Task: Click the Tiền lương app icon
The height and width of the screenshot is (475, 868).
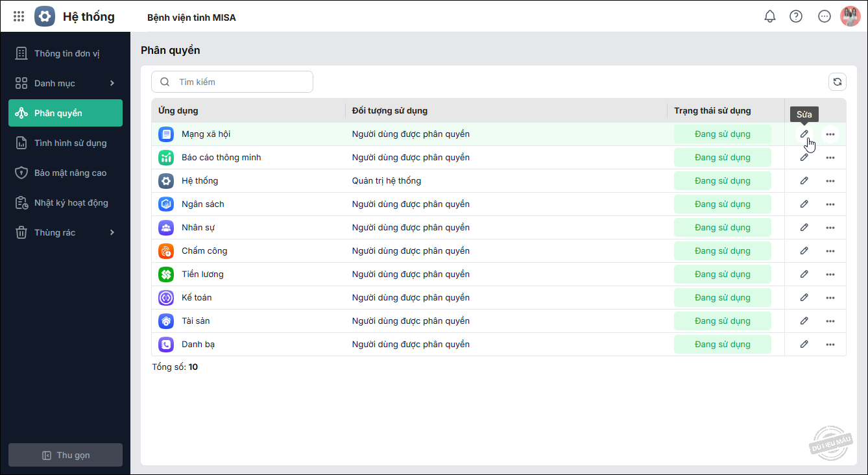Action: click(166, 274)
